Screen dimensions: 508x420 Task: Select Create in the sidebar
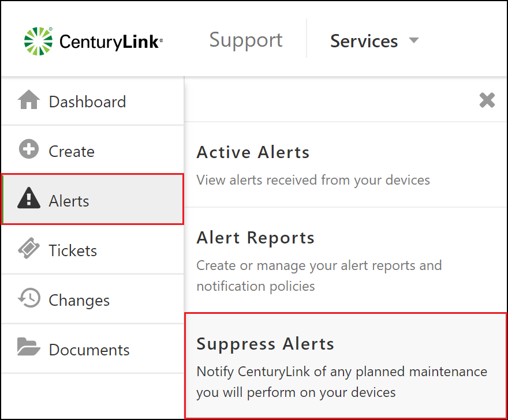93,151
